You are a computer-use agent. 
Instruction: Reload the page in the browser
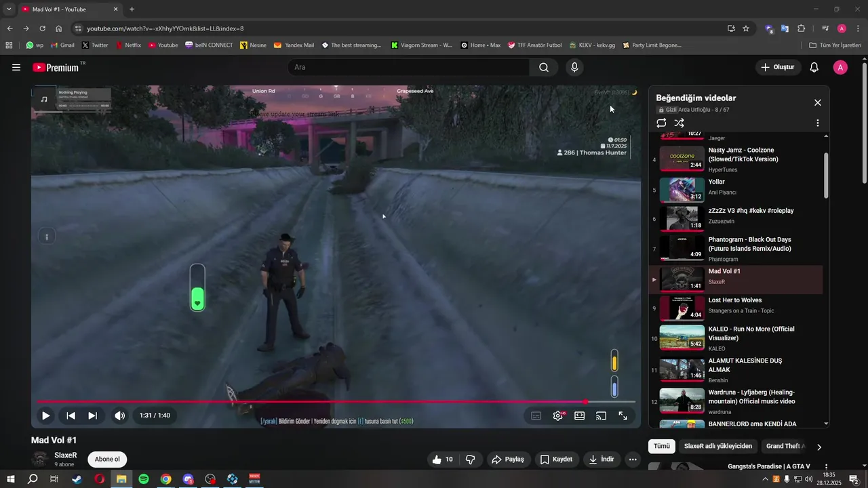click(x=42, y=28)
